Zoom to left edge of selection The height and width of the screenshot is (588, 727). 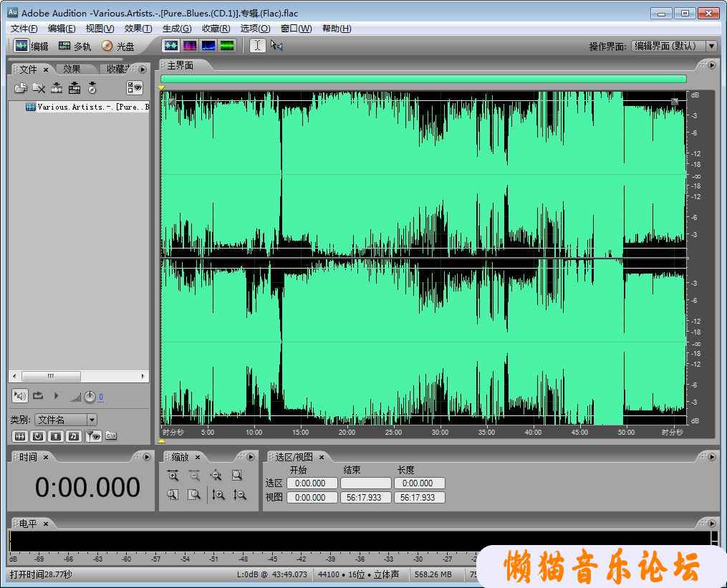tap(173, 495)
